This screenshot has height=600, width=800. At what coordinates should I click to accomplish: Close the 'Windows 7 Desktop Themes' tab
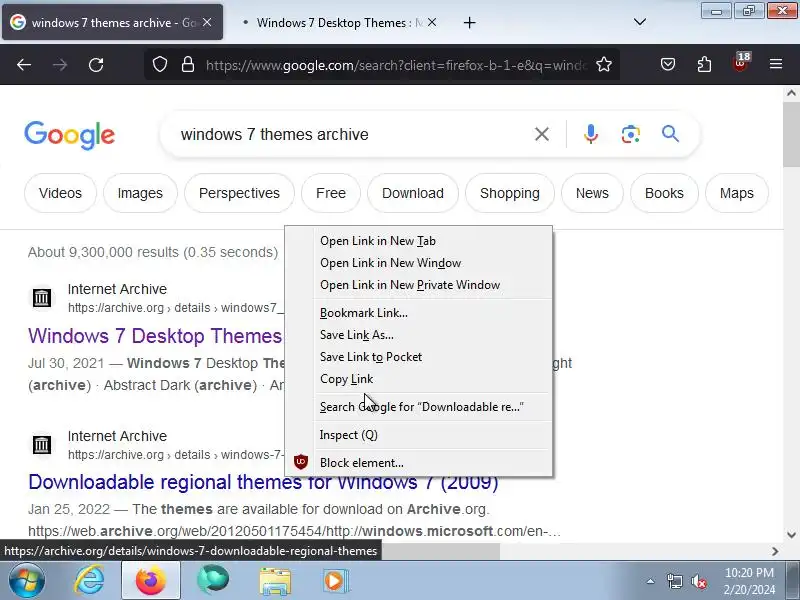(x=432, y=22)
